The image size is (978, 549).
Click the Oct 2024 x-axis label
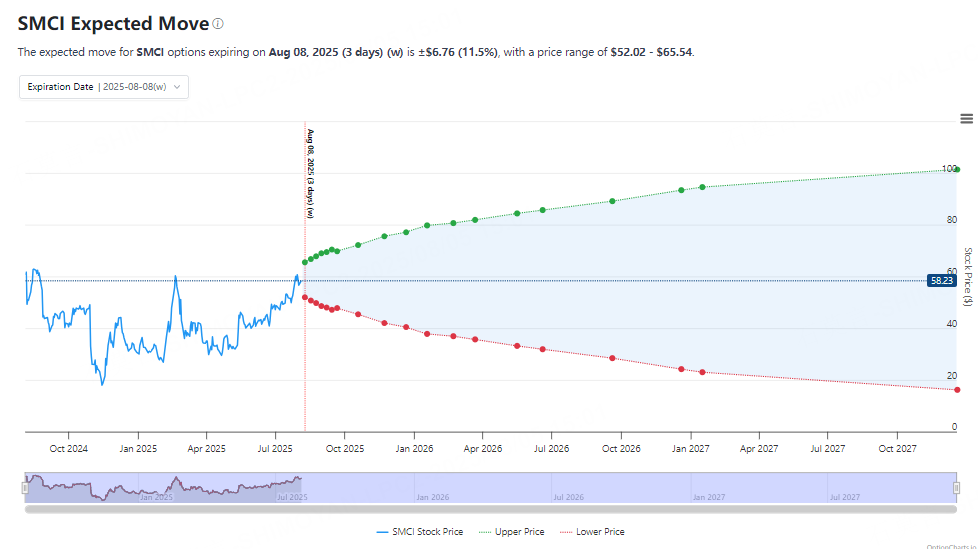69,449
